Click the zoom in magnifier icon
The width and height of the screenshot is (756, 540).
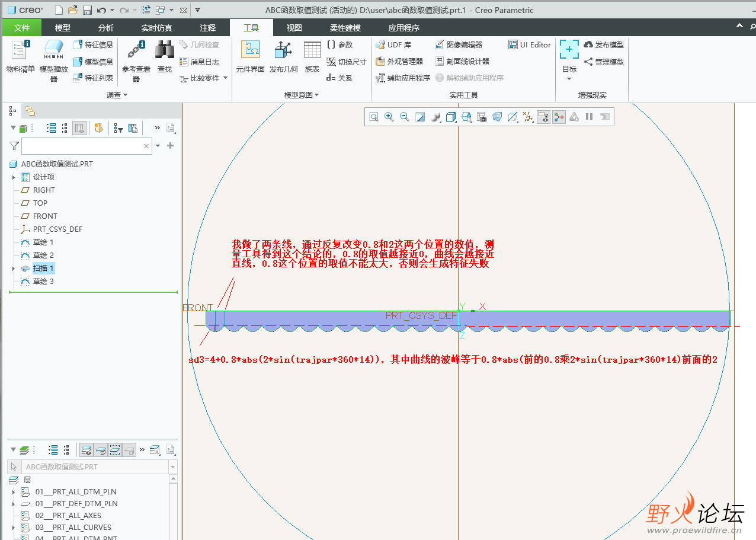[x=389, y=117]
